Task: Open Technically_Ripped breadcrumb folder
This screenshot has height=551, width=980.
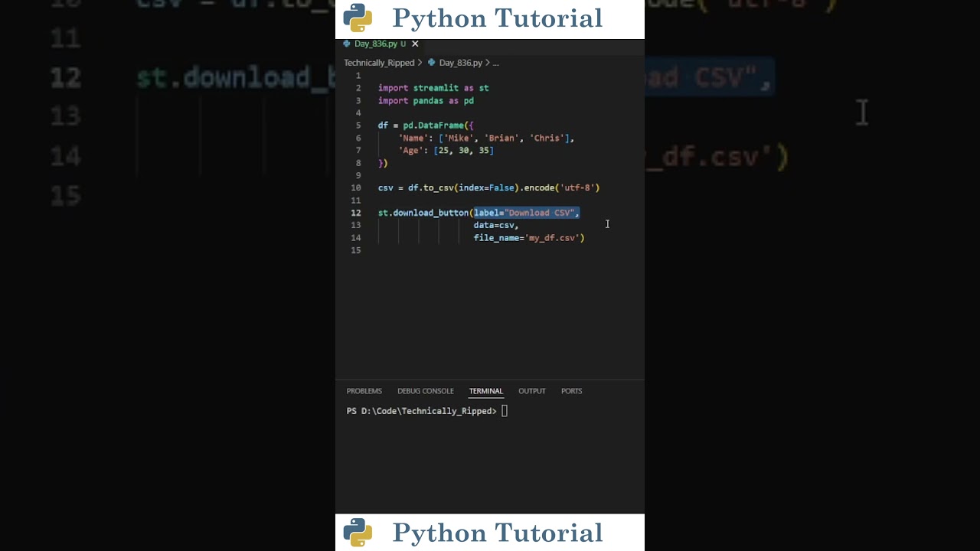Action: [379, 63]
